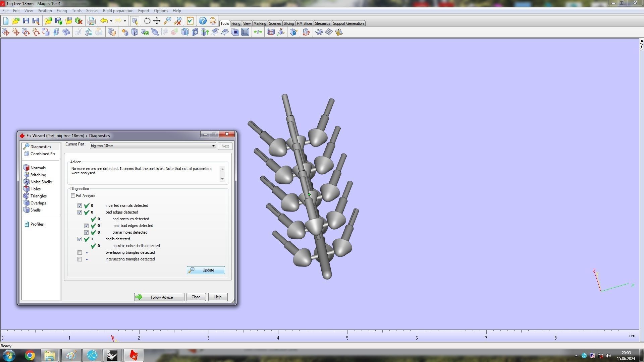Screen dimensions: 644x362
Task: Uncheck inverted normals detected checkbox
Action: (x=79, y=205)
